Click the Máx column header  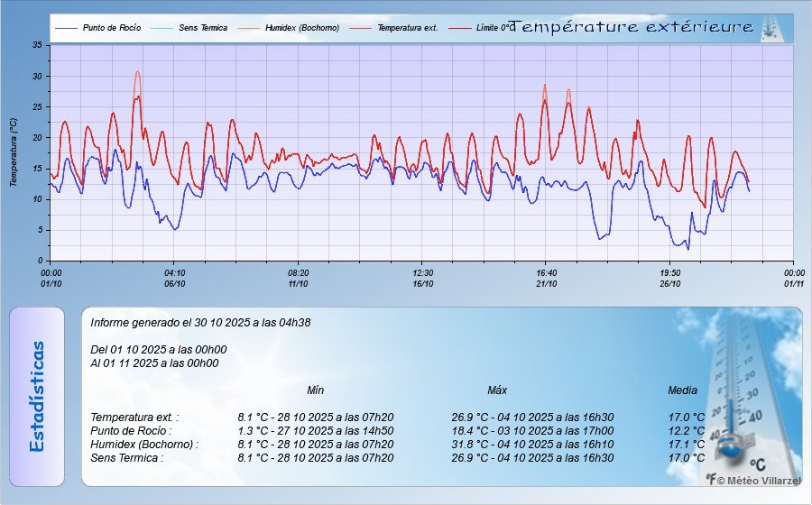tap(497, 390)
